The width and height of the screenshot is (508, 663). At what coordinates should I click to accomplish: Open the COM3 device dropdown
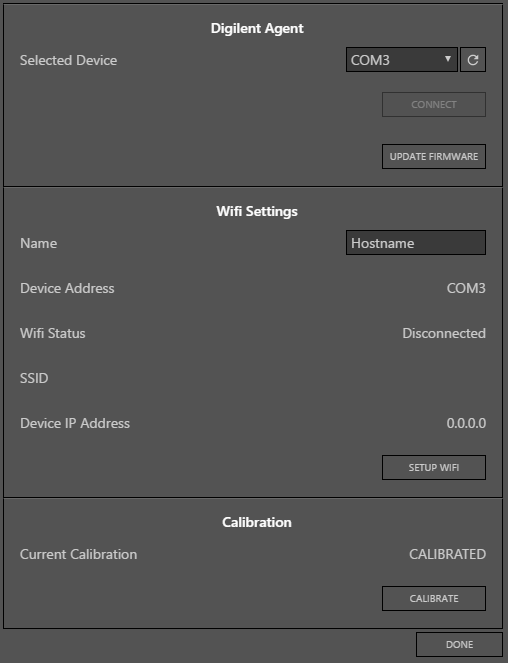[x=401, y=60]
